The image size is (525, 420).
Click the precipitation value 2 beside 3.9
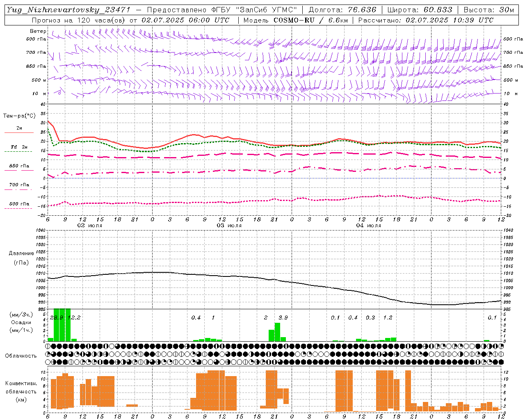pyautogui.click(x=266, y=317)
